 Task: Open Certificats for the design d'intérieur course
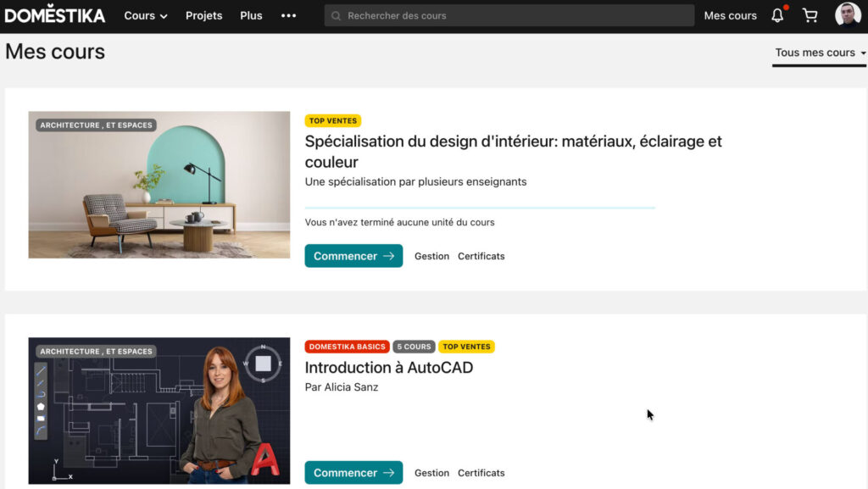point(481,256)
